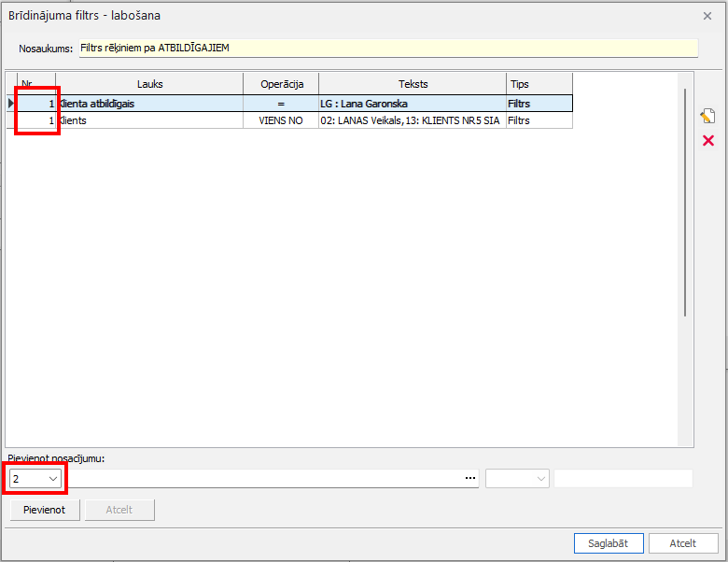Click the Lauks column header

point(149,84)
